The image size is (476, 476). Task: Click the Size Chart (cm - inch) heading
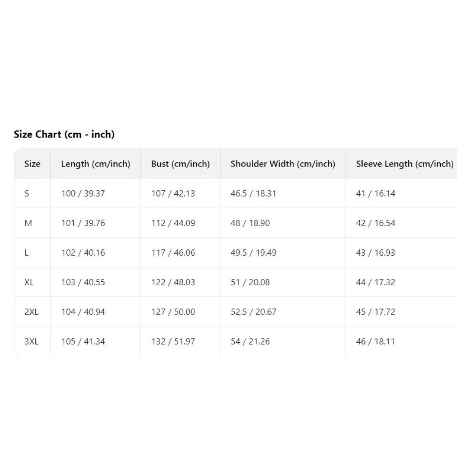[64, 134]
